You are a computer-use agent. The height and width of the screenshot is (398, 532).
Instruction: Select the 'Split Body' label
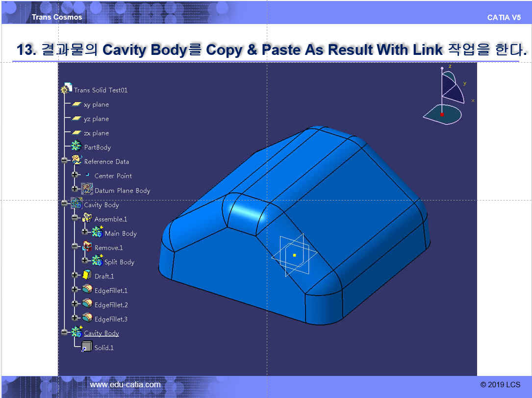click(120, 262)
